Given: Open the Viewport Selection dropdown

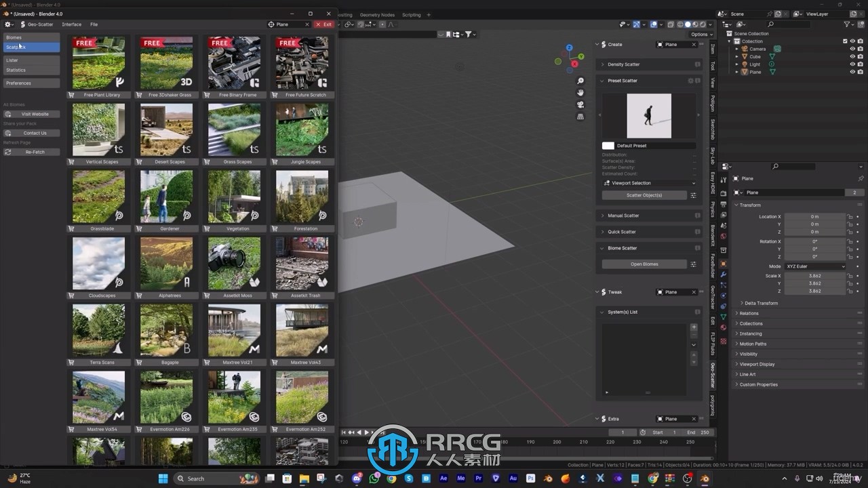Looking at the screenshot, I should point(649,183).
